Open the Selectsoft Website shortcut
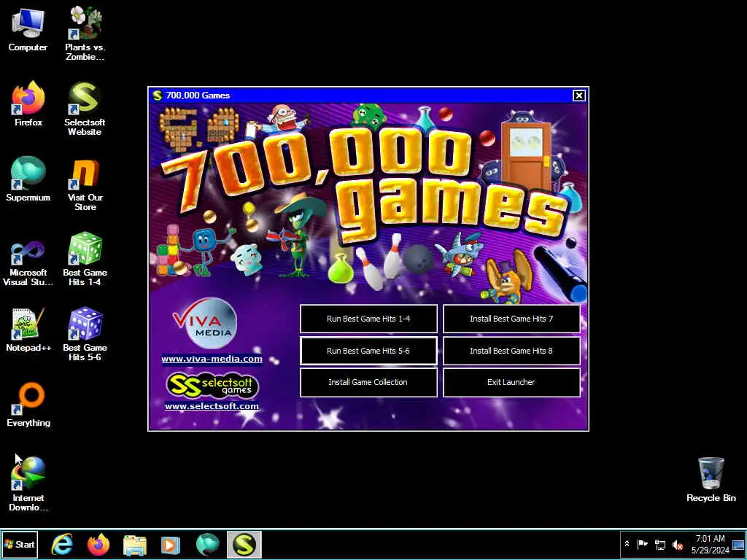This screenshot has height=560, width=747. click(85, 109)
